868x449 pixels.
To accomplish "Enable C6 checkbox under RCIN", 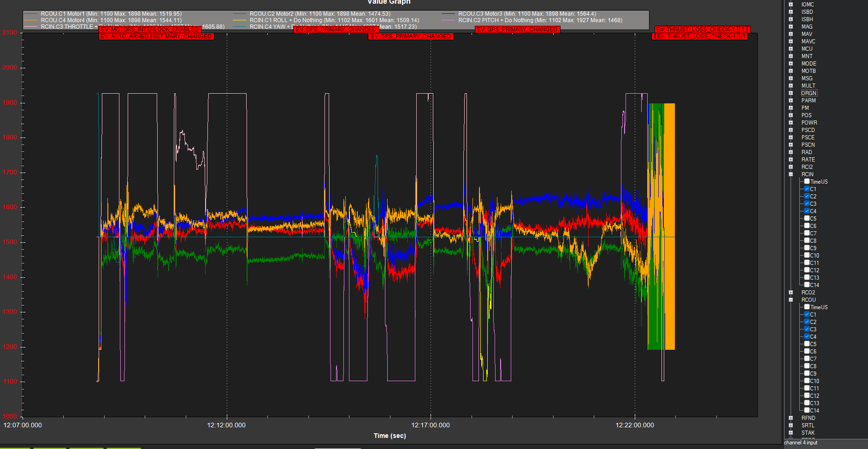I will point(807,226).
